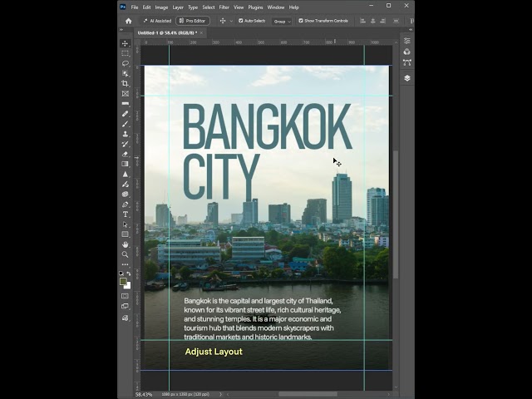Viewport: 532px width, 399px height.
Task: Switch to the Untitled-1 document tab
Action: pyautogui.click(x=167, y=33)
